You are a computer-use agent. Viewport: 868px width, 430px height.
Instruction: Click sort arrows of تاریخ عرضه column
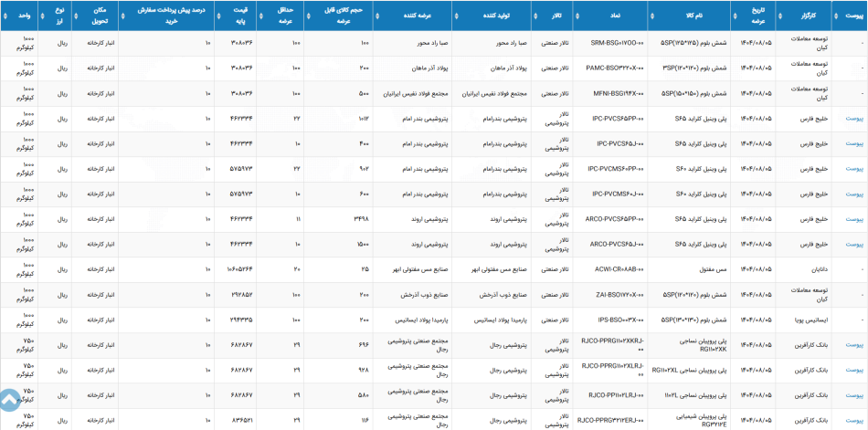click(735, 16)
